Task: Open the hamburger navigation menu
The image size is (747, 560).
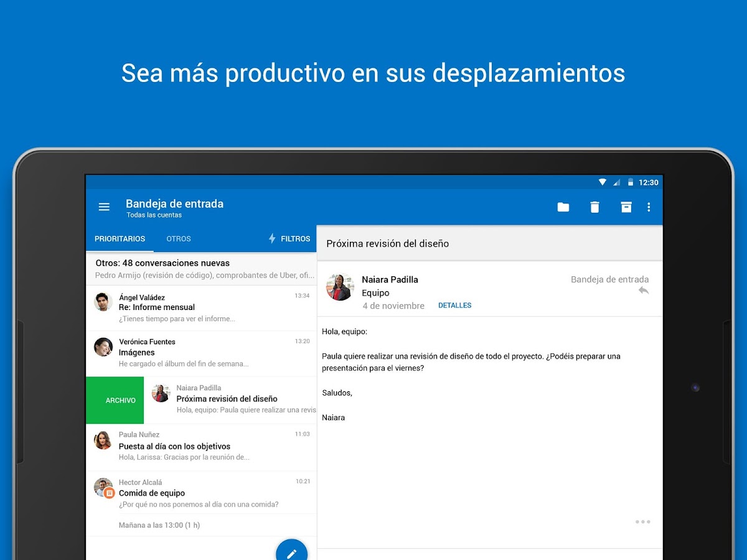Action: [104, 207]
